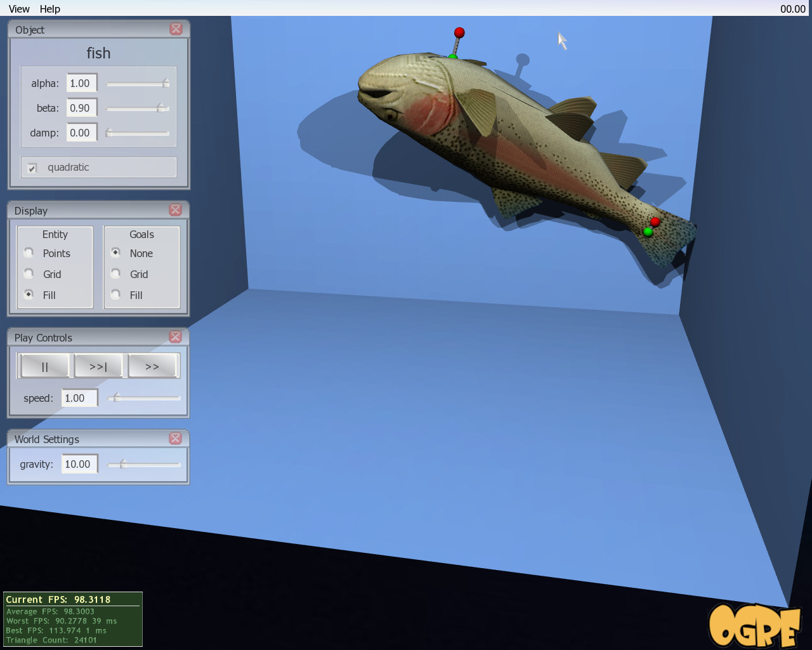
Task: Open the View menu
Action: (19, 9)
